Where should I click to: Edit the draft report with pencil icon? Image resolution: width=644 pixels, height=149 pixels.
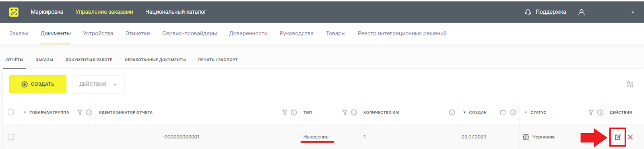click(617, 137)
